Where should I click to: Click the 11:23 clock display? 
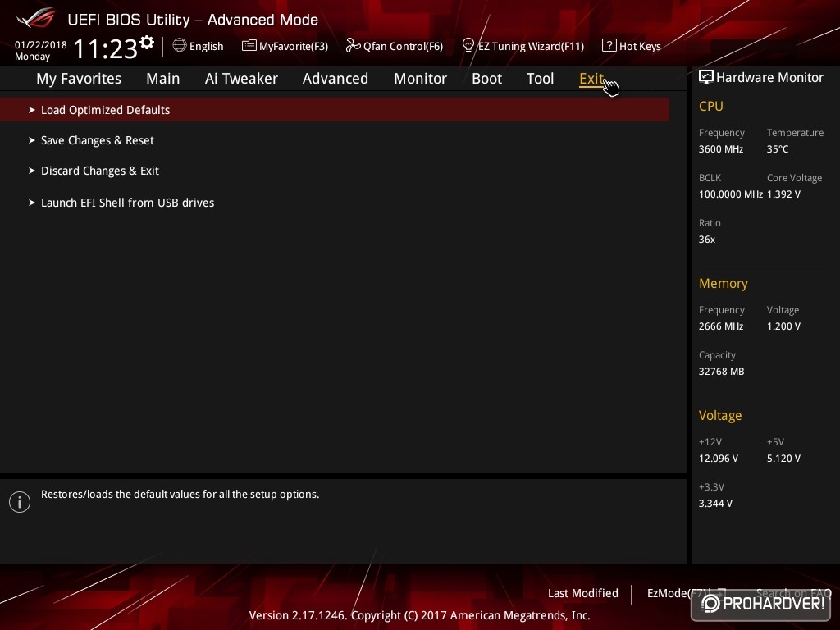coord(106,49)
